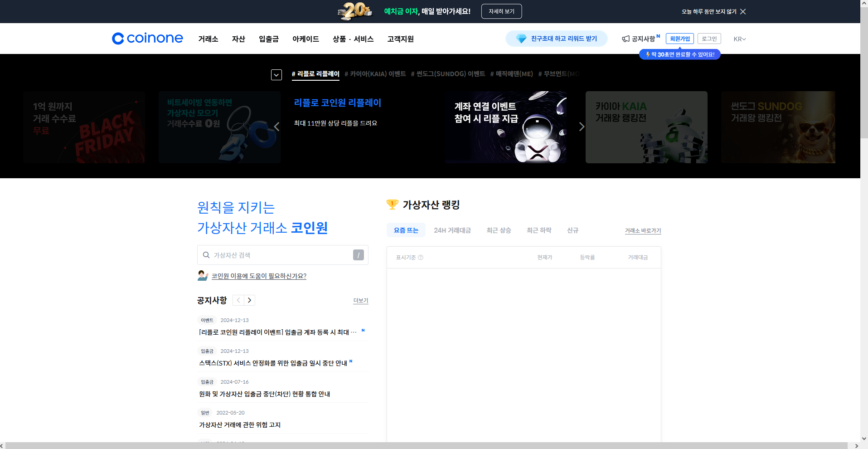Open the 거래소 menu
The width and height of the screenshot is (868, 449).
(x=208, y=39)
